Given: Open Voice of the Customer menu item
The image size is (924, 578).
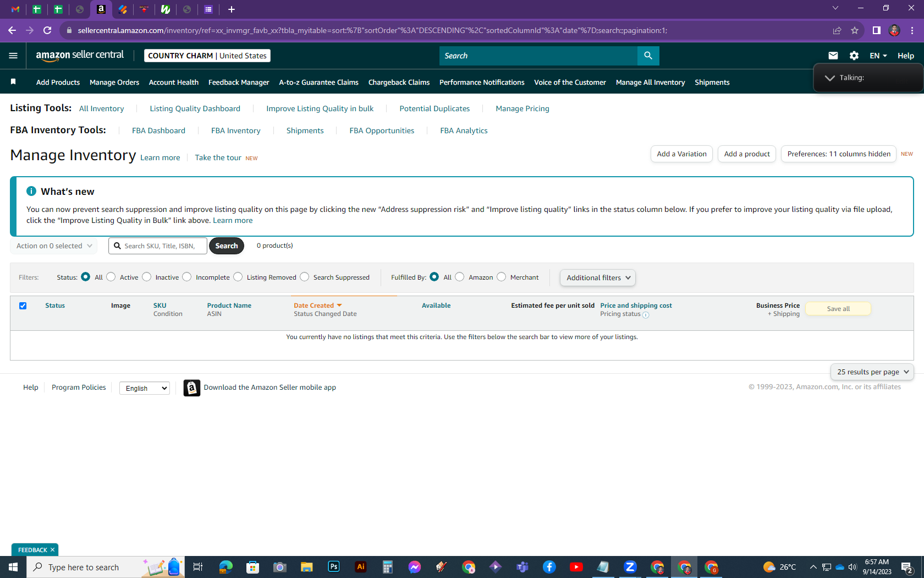Looking at the screenshot, I should coord(570,82).
